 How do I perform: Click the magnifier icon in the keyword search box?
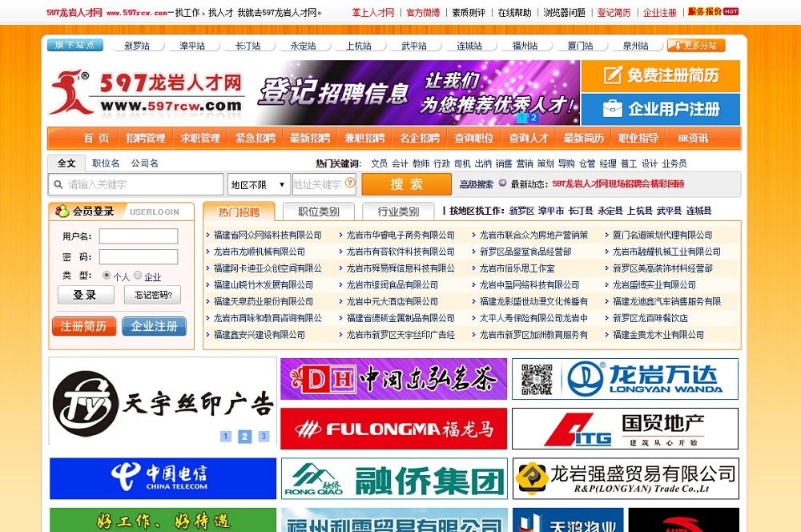pyautogui.click(x=58, y=184)
